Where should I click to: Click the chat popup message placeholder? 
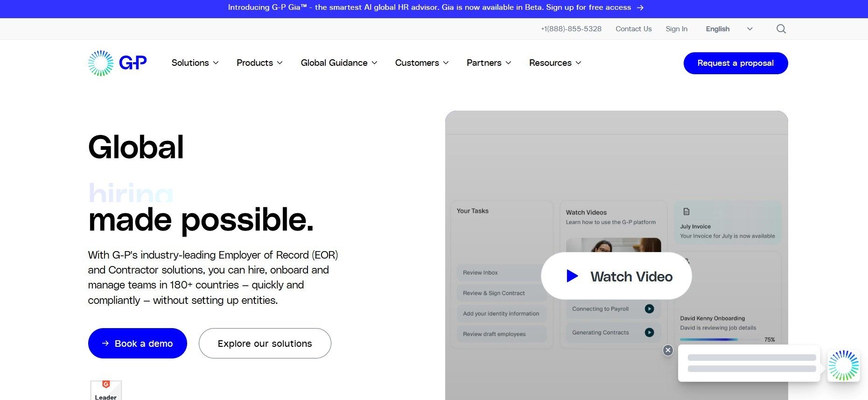[x=751, y=363]
